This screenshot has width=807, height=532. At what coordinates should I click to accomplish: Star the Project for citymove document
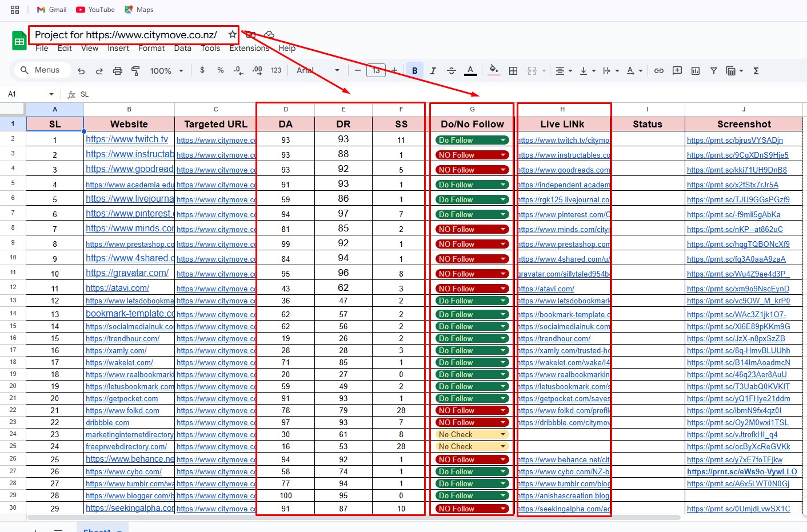pos(232,35)
